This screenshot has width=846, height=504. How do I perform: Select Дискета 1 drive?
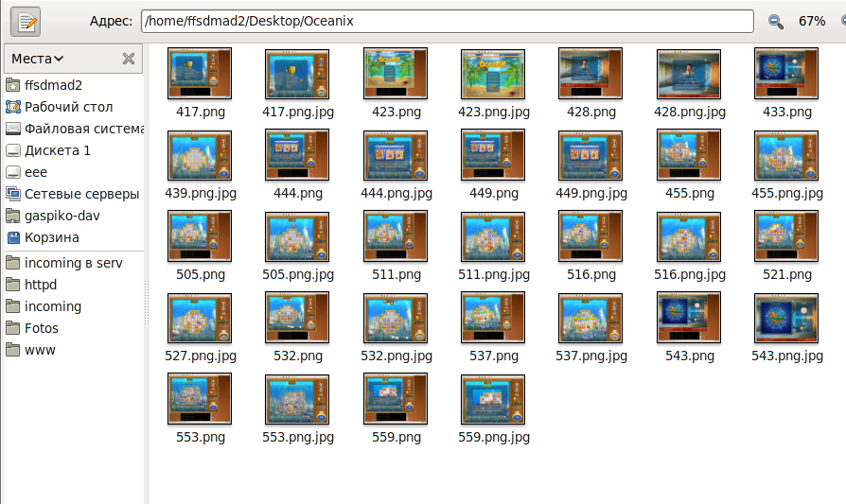(48, 150)
